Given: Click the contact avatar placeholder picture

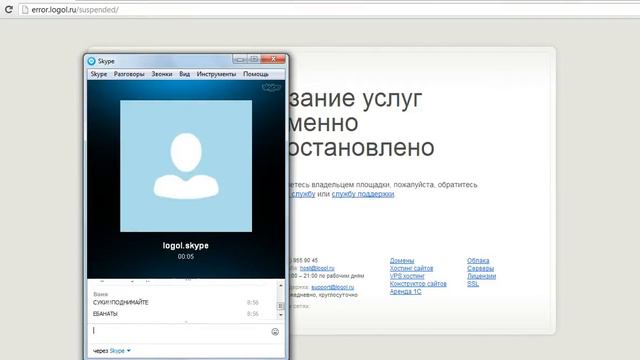Looking at the screenshot, I should tap(186, 166).
